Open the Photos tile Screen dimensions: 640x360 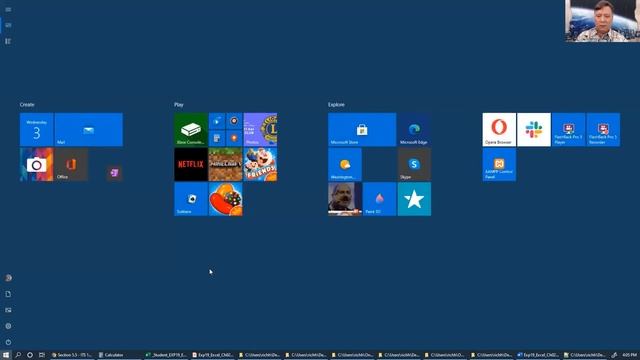pyautogui.click(x=260, y=130)
